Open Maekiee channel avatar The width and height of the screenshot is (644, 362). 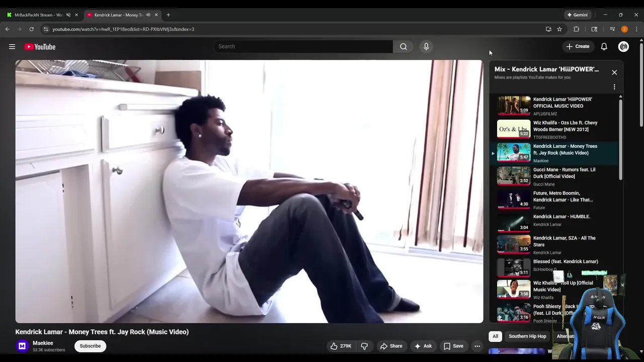point(22,346)
